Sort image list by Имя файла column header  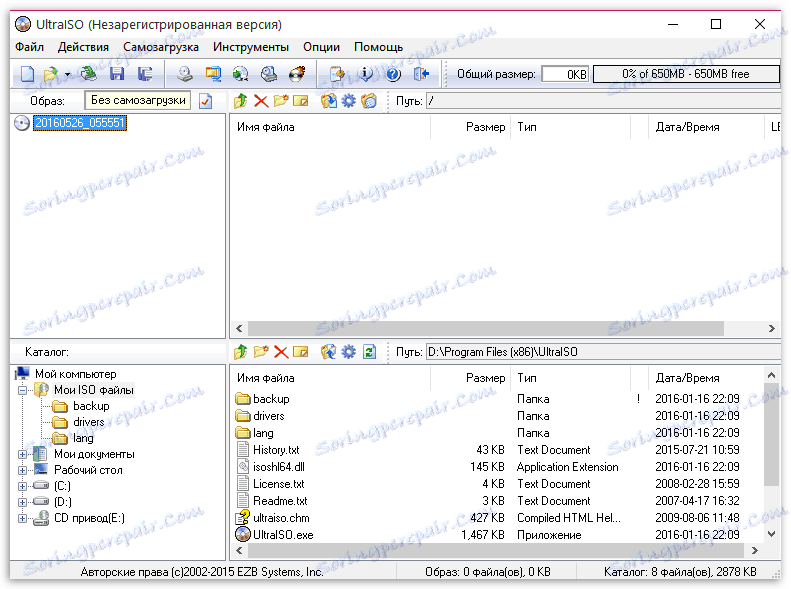pos(330,127)
